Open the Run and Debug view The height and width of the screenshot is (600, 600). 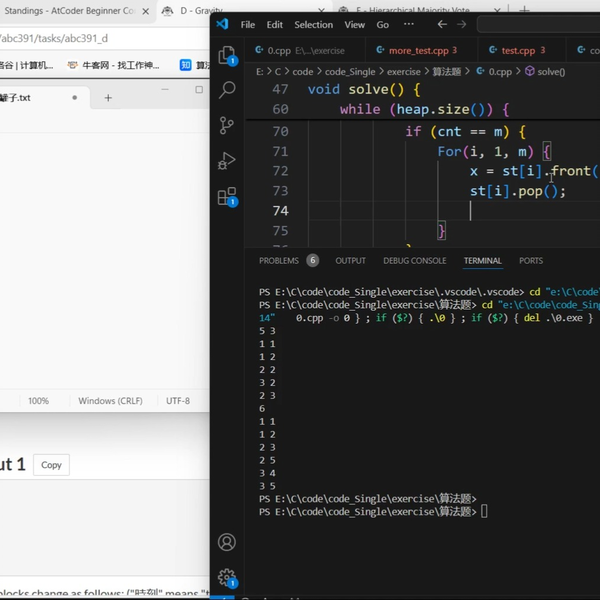[227, 160]
